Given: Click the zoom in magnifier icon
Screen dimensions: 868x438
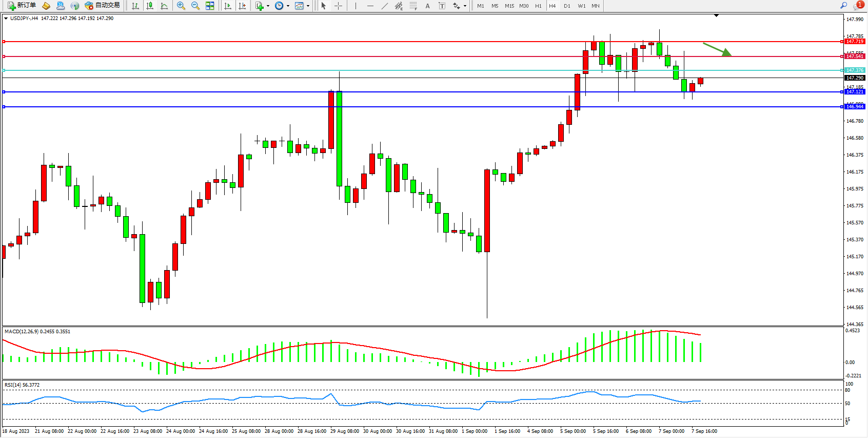Looking at the screenshot, I should pyautogui.click(x=181, y=6).
